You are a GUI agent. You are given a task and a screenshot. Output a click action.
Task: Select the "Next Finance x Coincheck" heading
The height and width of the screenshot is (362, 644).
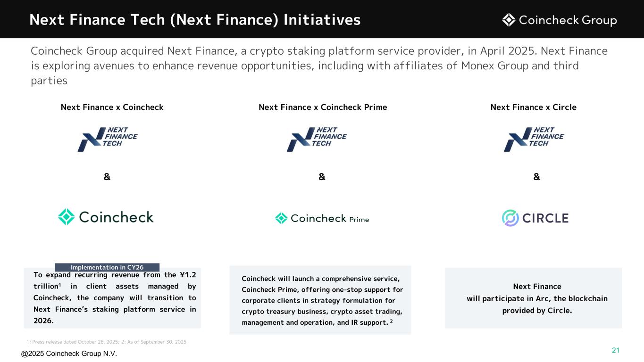(112, 107)
